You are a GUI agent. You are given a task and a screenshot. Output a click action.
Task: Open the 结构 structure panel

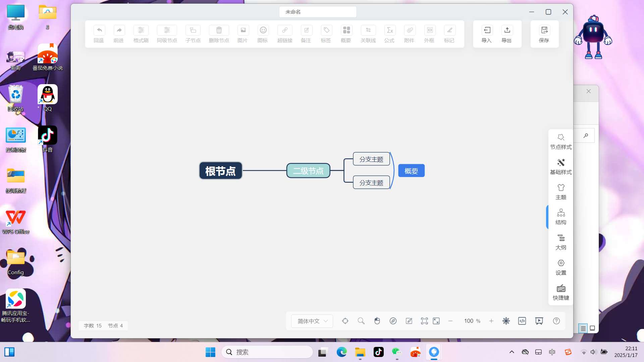[561, 217]
